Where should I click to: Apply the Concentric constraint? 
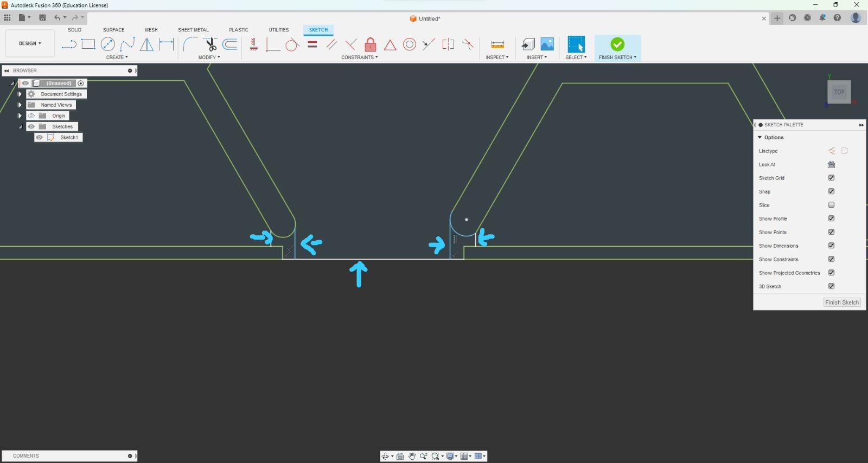(x=410, y=44)
